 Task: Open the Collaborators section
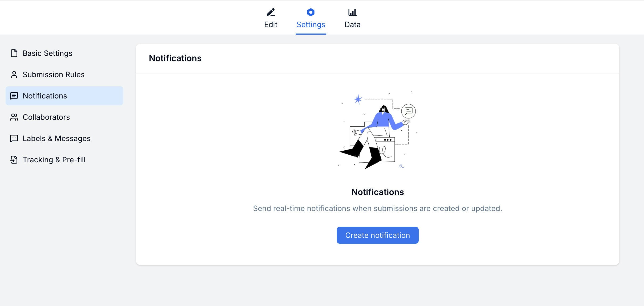click(46, 117)
